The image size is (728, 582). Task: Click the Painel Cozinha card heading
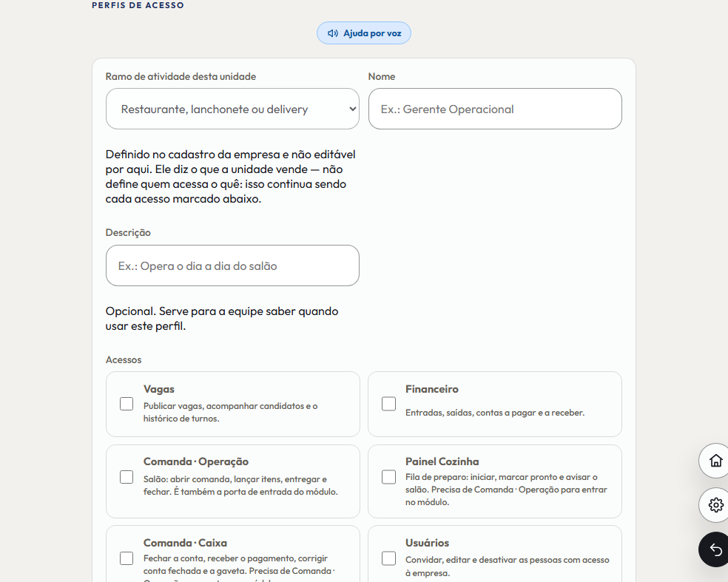pyautogui.click(x=442, y=461)
